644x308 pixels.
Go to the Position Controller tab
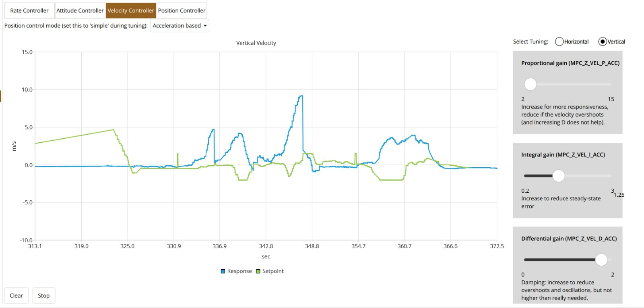tap(182, 10)
